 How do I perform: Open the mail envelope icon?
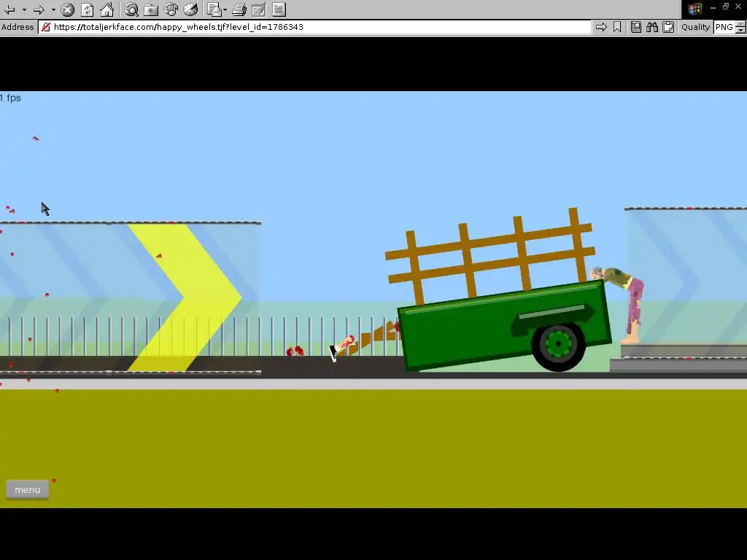(x=214, y=9)
